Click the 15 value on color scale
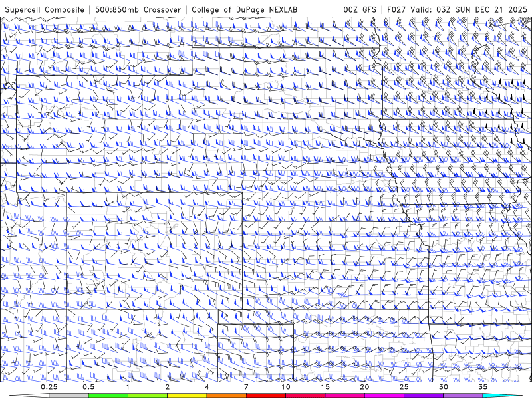 tap(325, 387)
